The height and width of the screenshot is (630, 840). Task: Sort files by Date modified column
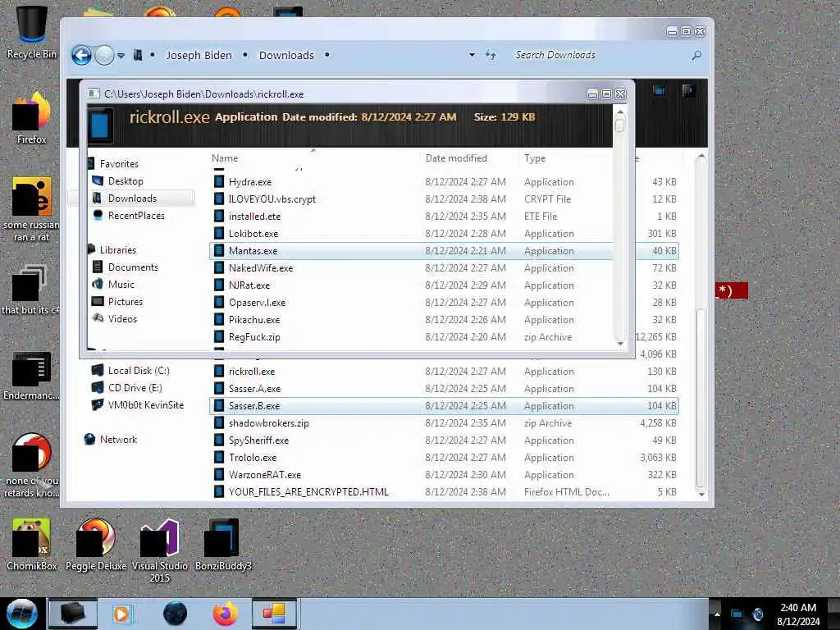point(456,158)
